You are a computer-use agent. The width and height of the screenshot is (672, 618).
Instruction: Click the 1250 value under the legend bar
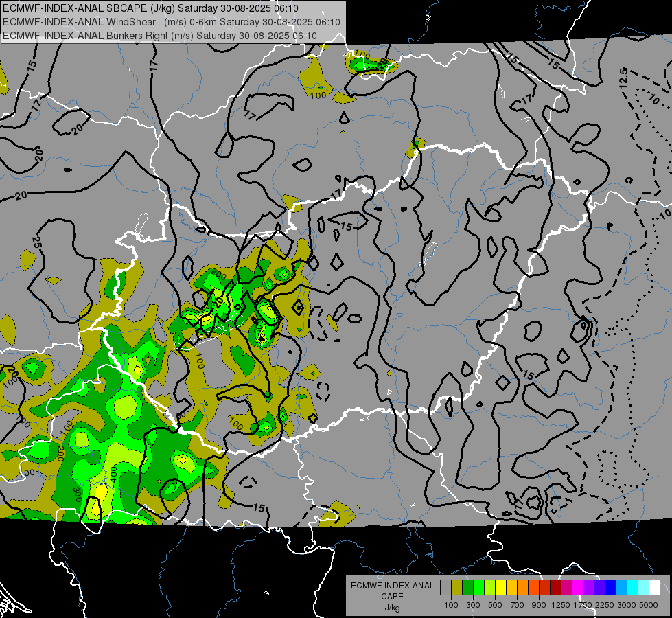point(561,605)
